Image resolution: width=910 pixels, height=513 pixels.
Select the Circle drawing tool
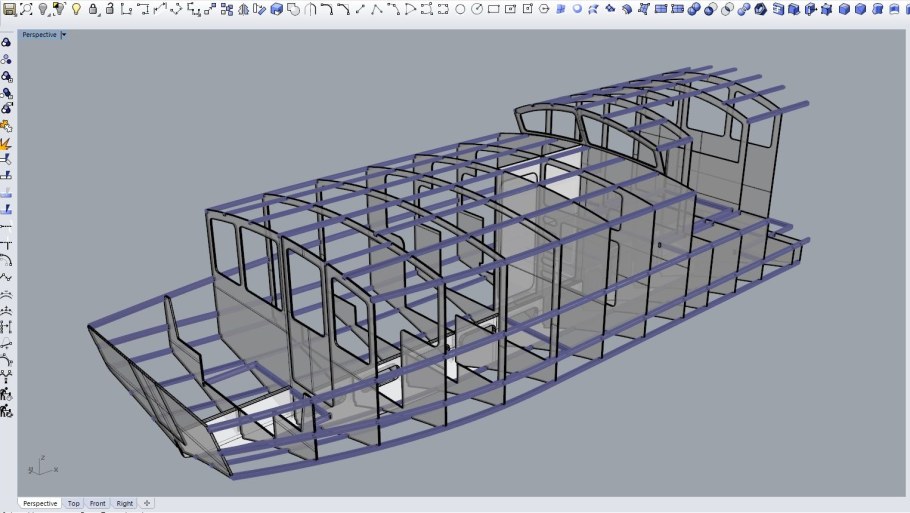click(x=460, y=9)
